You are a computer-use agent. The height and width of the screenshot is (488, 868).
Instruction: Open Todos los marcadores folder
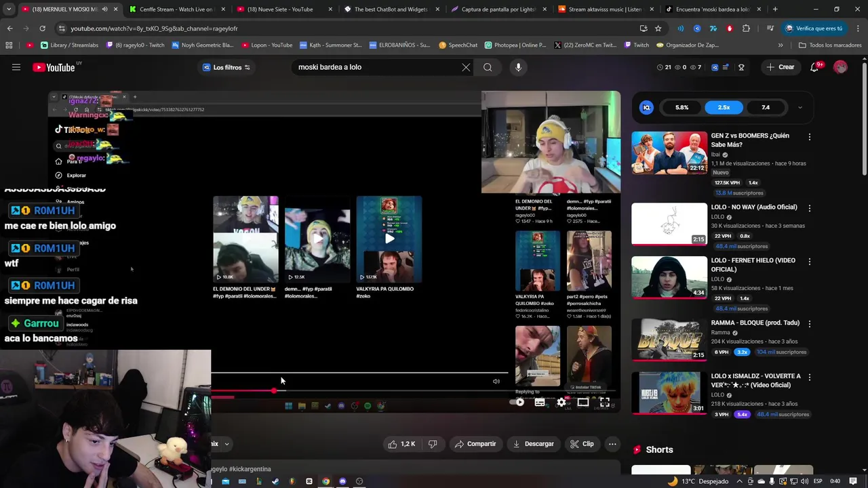[x=830, y=45]
